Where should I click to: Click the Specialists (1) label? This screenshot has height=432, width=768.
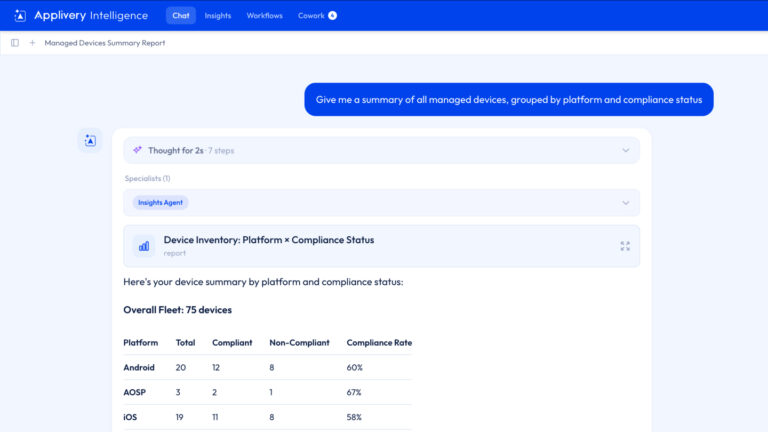(x=147, y=178)
